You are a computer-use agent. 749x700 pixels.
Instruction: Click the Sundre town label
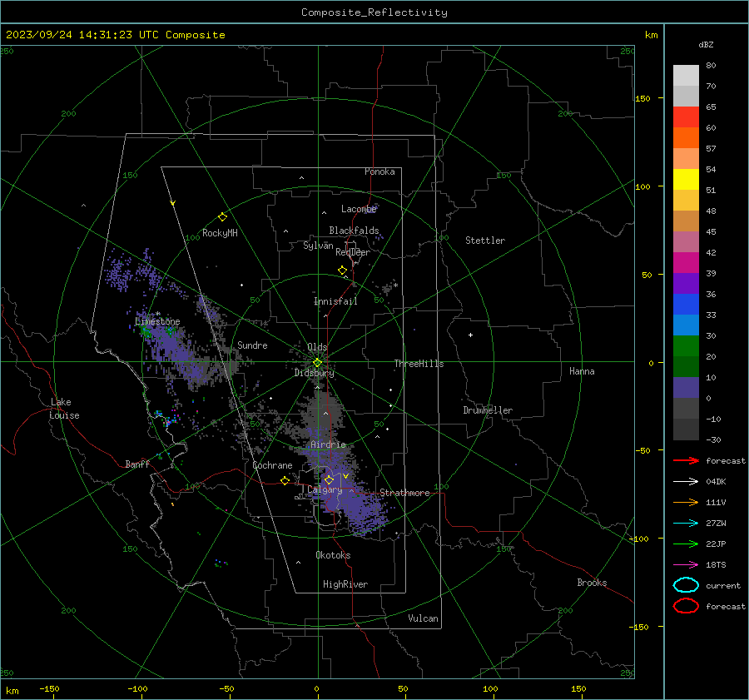click(252, 345)
